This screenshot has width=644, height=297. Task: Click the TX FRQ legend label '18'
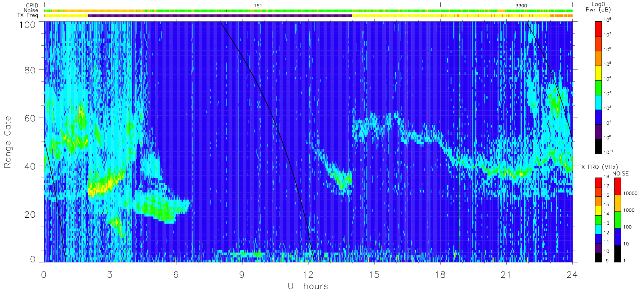pyautogui.click(x=606, y=176)
